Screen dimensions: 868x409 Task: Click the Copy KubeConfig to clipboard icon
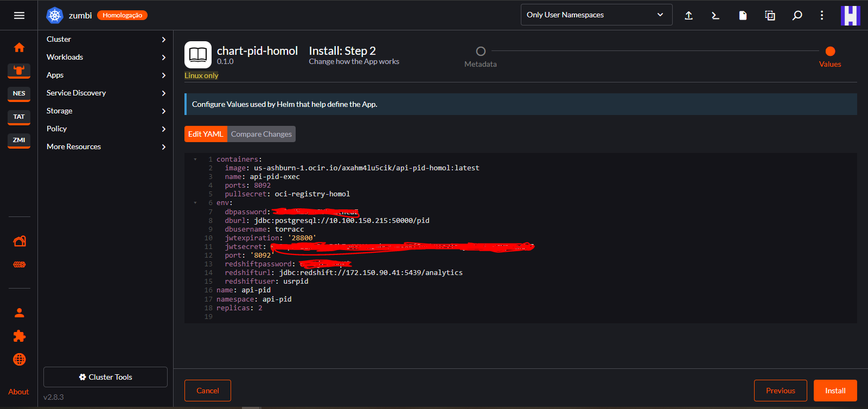(770, 15)
